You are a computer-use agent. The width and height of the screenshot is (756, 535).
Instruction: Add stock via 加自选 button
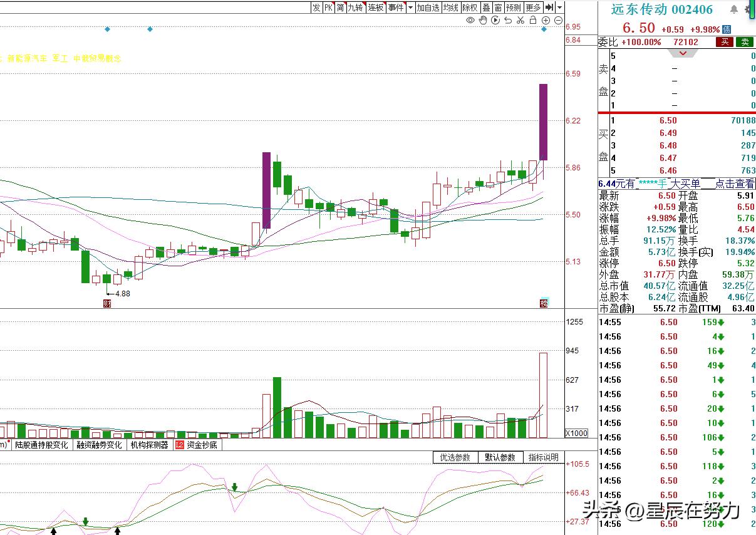click(428, 8)
